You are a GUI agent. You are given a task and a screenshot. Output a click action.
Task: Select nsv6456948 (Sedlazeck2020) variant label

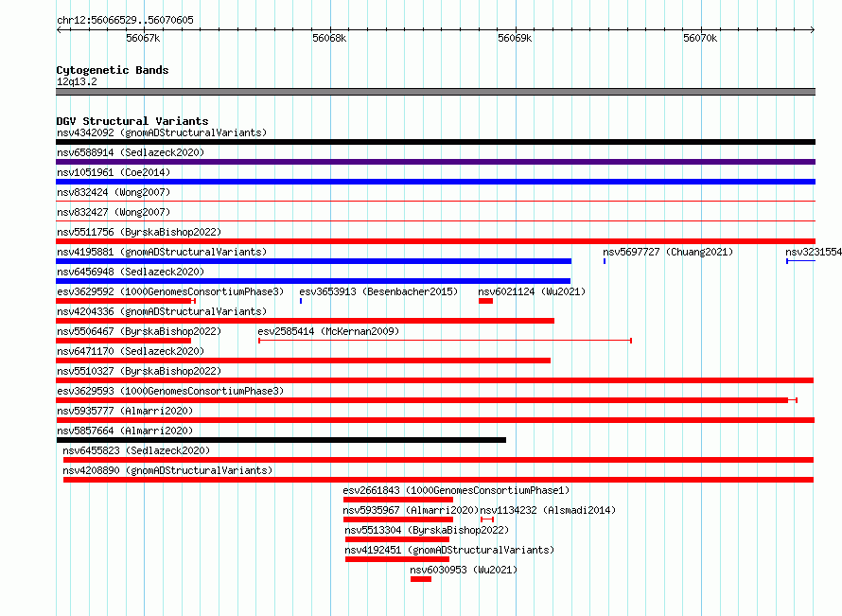(x=131, y=272)
